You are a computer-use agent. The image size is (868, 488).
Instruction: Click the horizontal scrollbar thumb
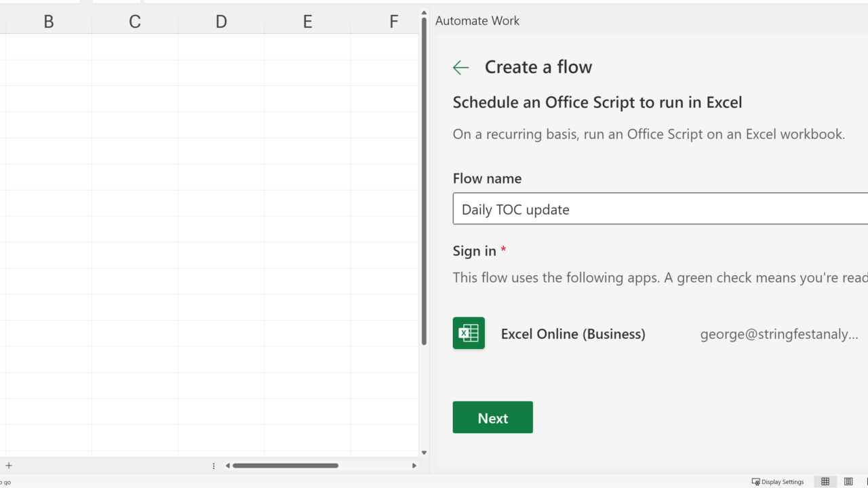(x=285, y=466)
